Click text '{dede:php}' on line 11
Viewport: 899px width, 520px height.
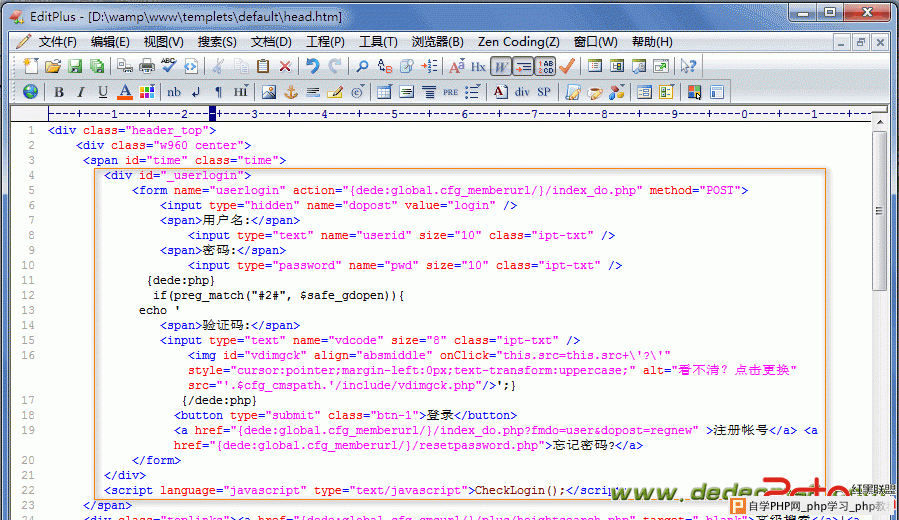coord(181,280)
